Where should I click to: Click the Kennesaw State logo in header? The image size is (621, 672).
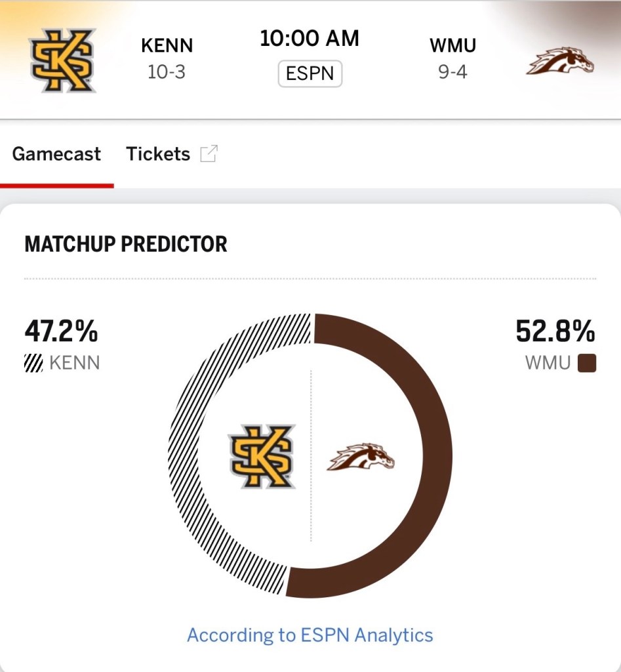pos(62,59)
